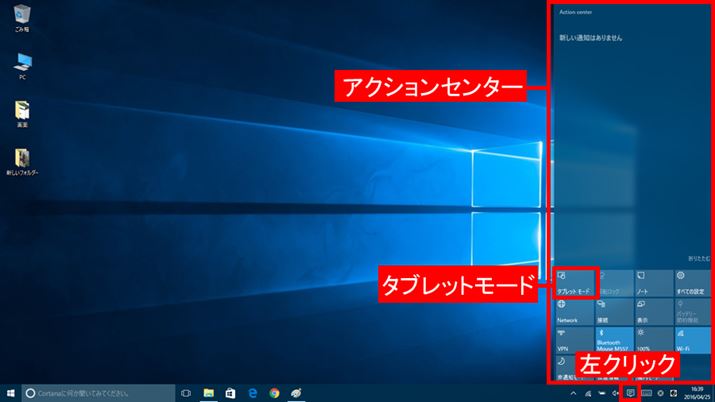Open the ノート quick action tile

[x=651, y=282]
